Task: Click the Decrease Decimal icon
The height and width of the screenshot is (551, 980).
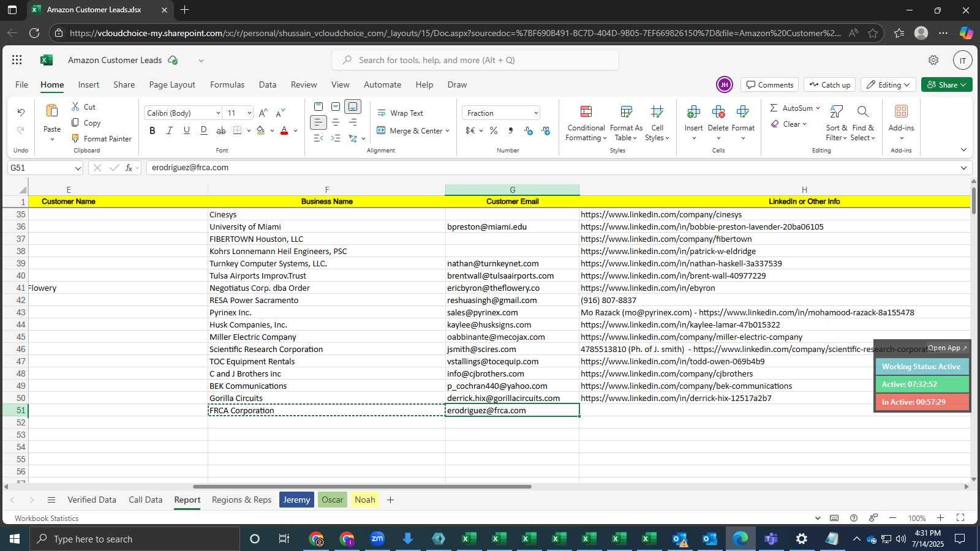Action: point(546,130)
